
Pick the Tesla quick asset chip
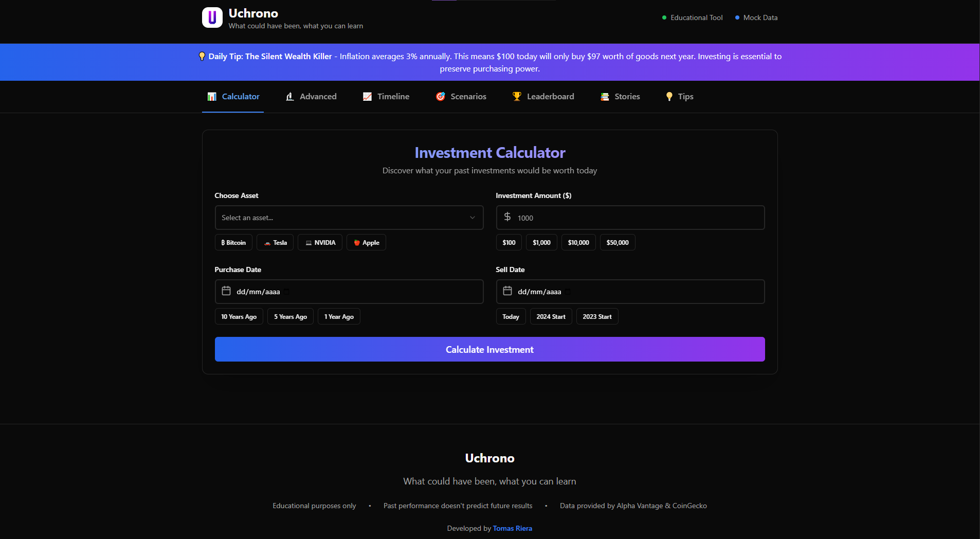tap(275, 243)
